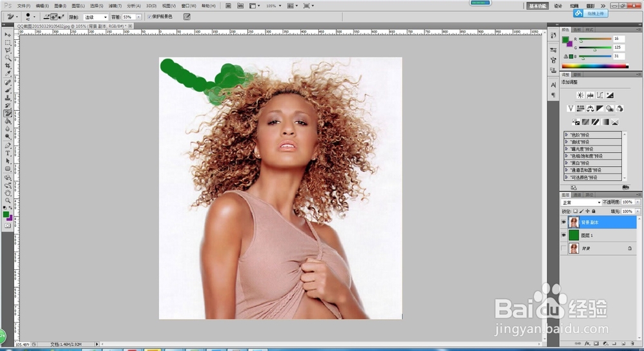Image resolution: width=644 pixels, height=351 pixels.
Task: Click the document tab QQ截图20150329105432.jpg
Action: [x=74, y=26]
